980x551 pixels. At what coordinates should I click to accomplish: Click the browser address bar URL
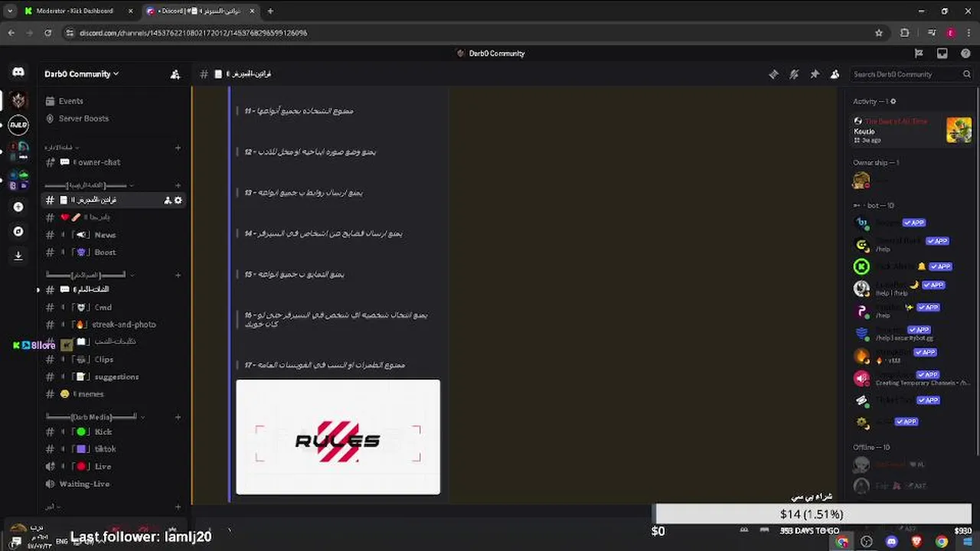pos(193,33)
